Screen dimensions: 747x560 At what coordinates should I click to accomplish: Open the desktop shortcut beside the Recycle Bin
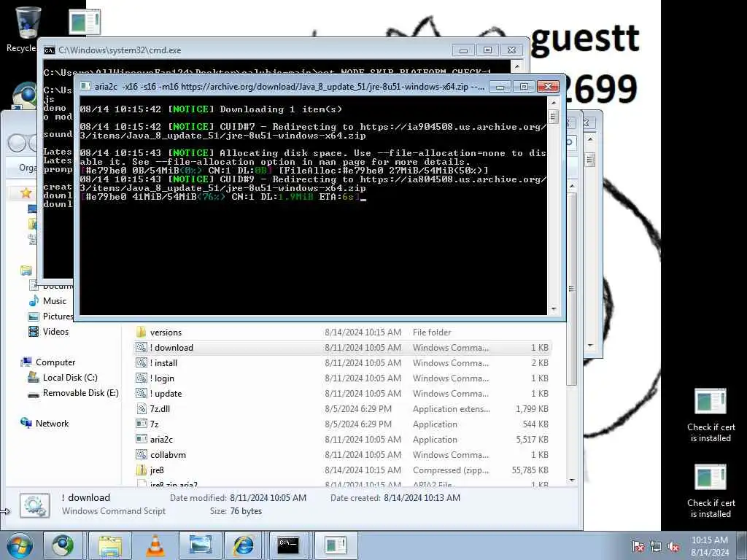coord(85,22)
